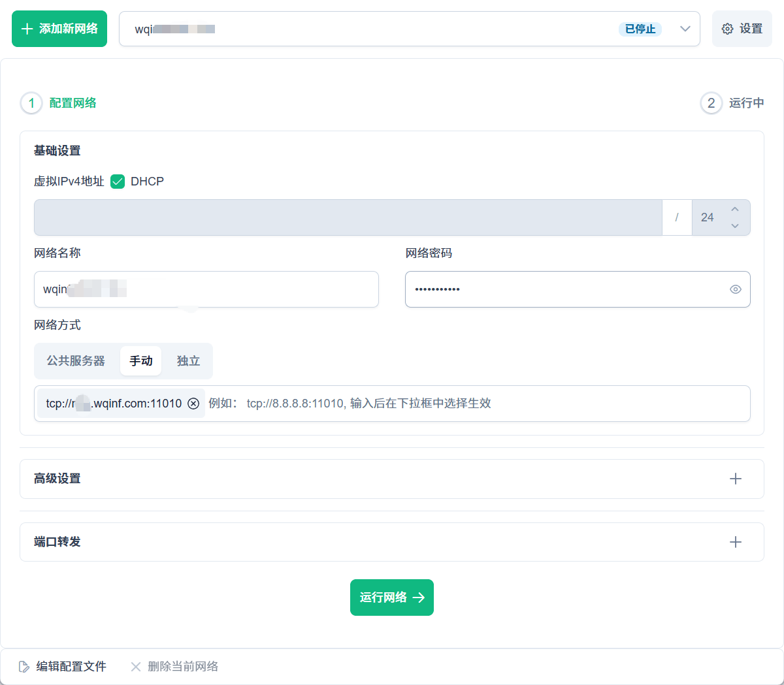Remove the tcp wqinf.com:11010 server tag

pyautogui.click(x=193, y=404)
